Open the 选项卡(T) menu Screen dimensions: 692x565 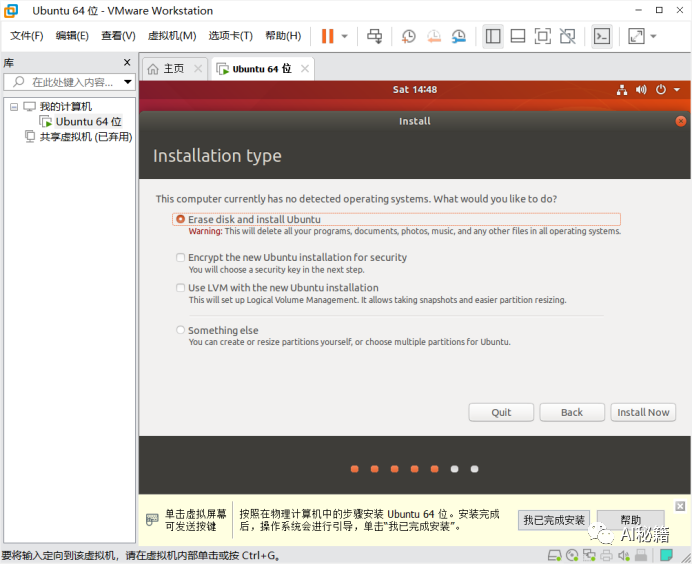(x=230, y=36)
